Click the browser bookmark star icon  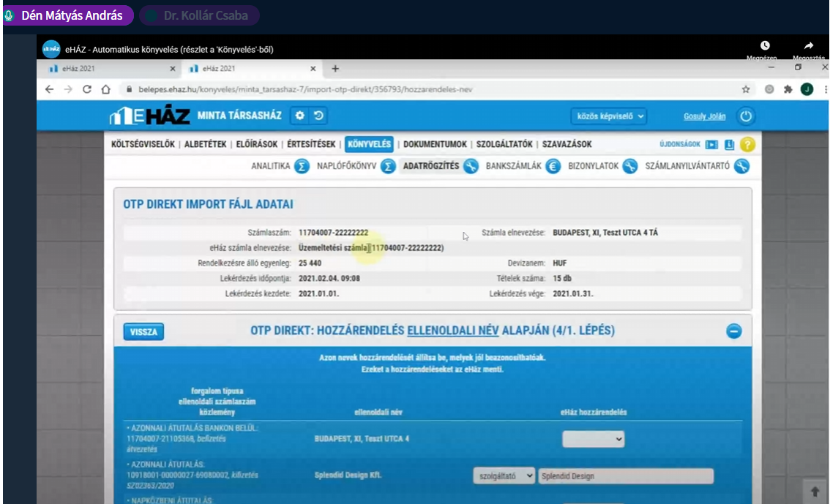coord(746,89)
